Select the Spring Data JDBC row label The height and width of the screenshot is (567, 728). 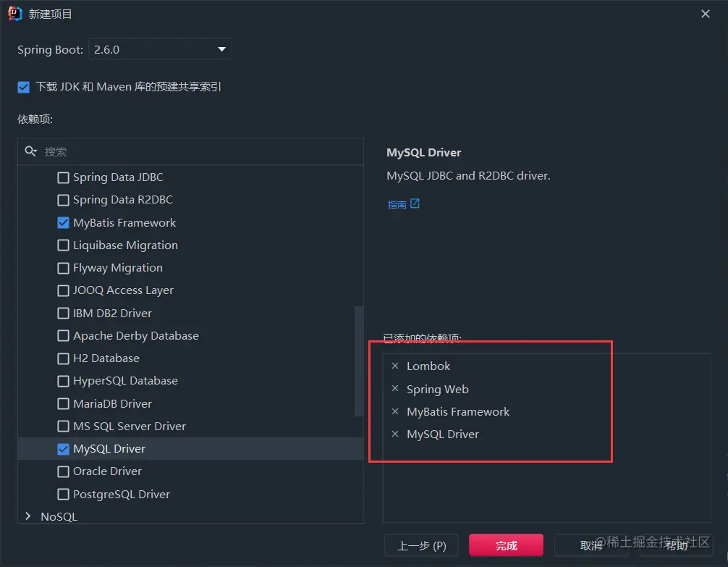[119, 177]
